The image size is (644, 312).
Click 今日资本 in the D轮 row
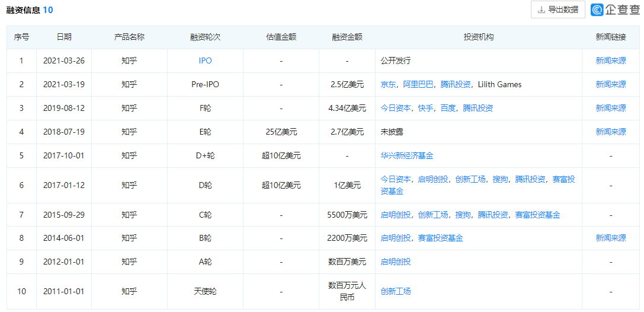[396, 179]
